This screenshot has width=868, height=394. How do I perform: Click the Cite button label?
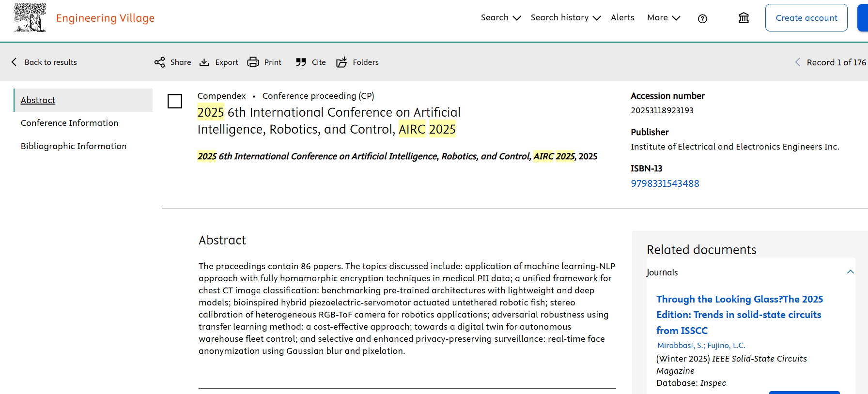tap(319, 62)
